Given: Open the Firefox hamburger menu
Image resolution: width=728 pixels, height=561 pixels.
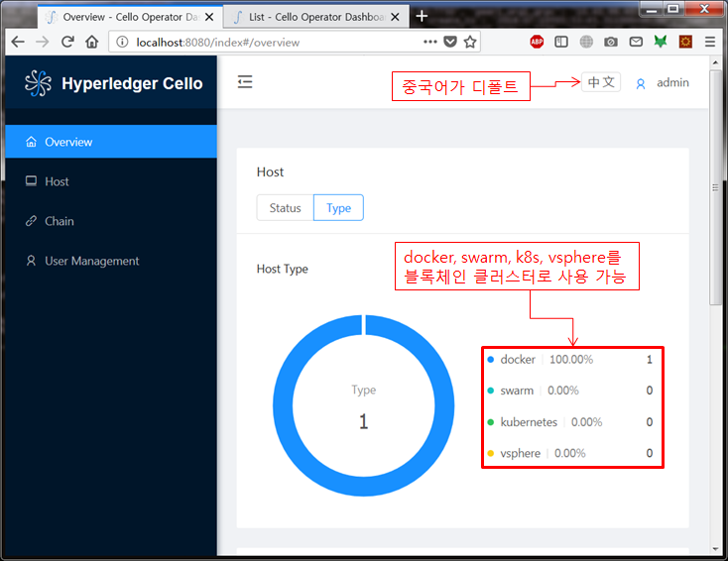Looking at the screenshot, I should click(710, 42).
